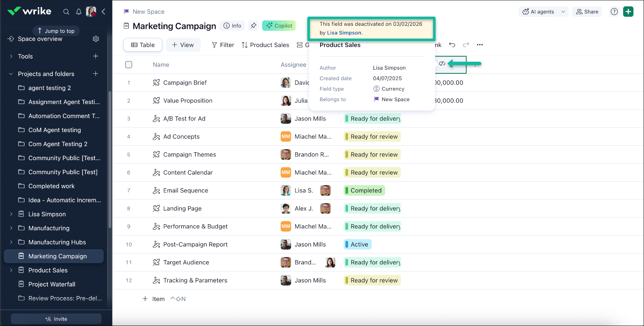644x326 pixels.
Task: Add a new tool with plus icon
Action: coord(96,56)
